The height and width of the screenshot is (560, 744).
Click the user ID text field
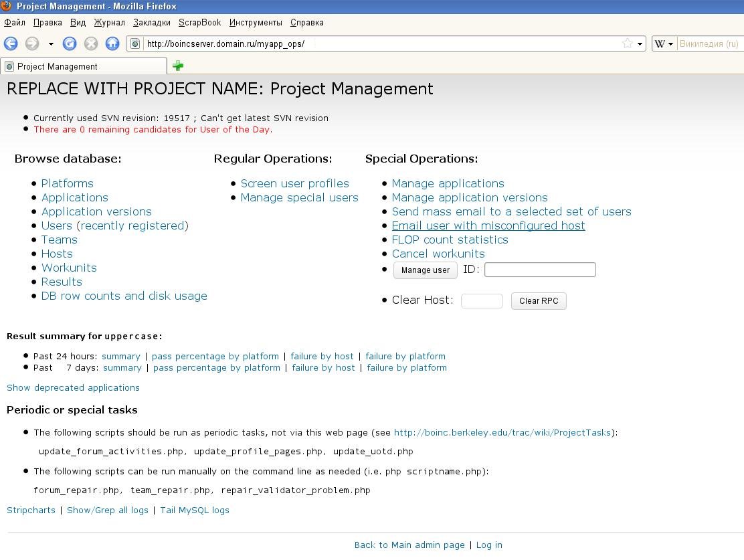pyautogui.click(x=539, y=270)
